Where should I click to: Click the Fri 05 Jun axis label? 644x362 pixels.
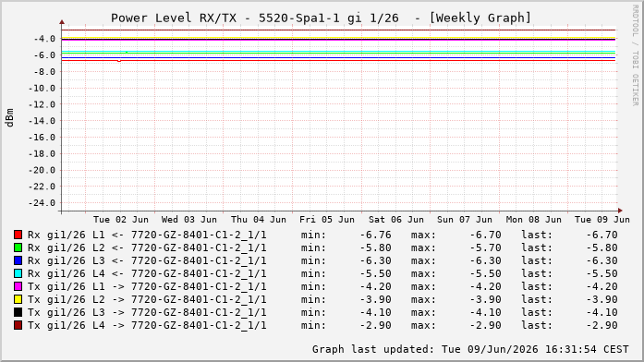tap(327, 220)
